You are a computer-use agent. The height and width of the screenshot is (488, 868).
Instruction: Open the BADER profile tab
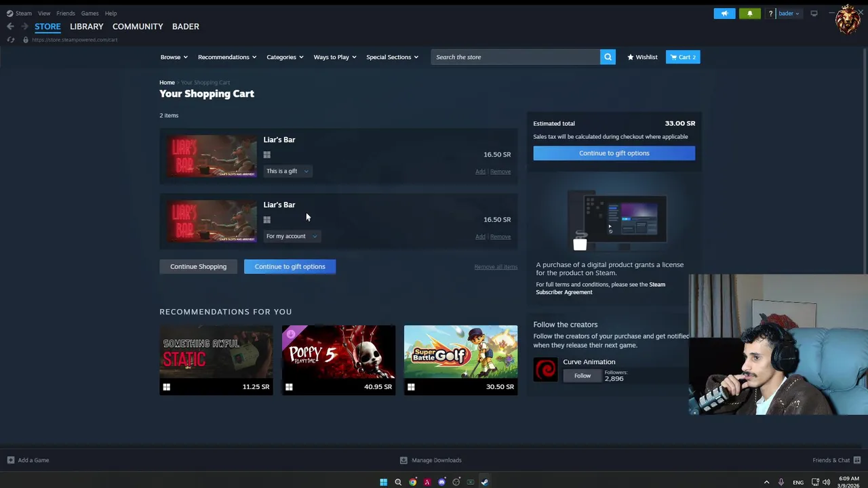pyautogui.click(x=186, y=26)
